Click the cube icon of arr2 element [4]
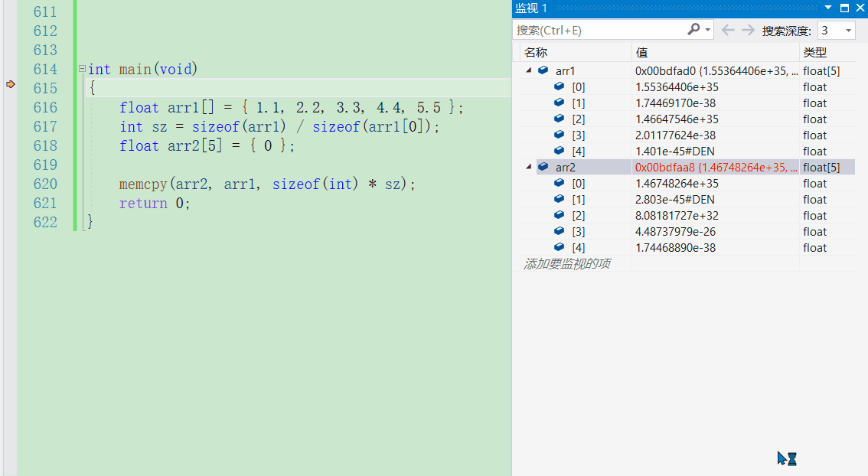This screenshot has height=476, width=868. [559, 247]
